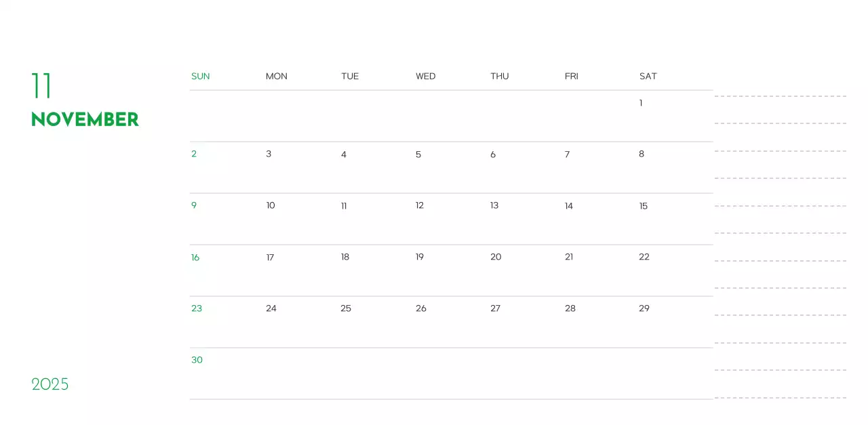The height and width of the screenshot is (425, 868).
Task: Click on date 21 under FRI
Action: tap(569, 257)
